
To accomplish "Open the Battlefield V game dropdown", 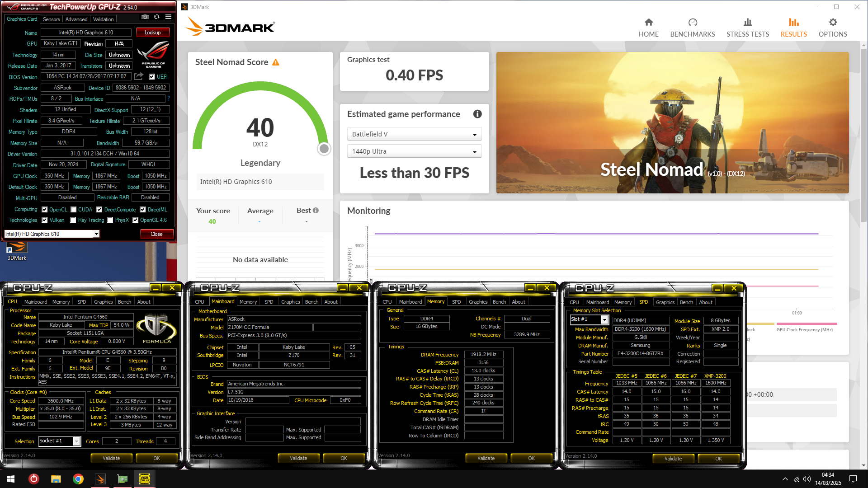I will (414, 134).
